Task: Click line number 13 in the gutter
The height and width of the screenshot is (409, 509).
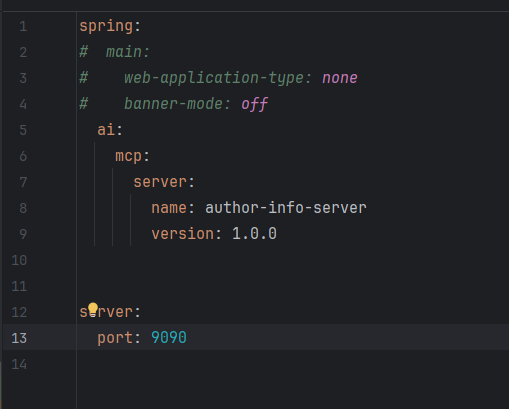Action: click(x=19, y=338)
